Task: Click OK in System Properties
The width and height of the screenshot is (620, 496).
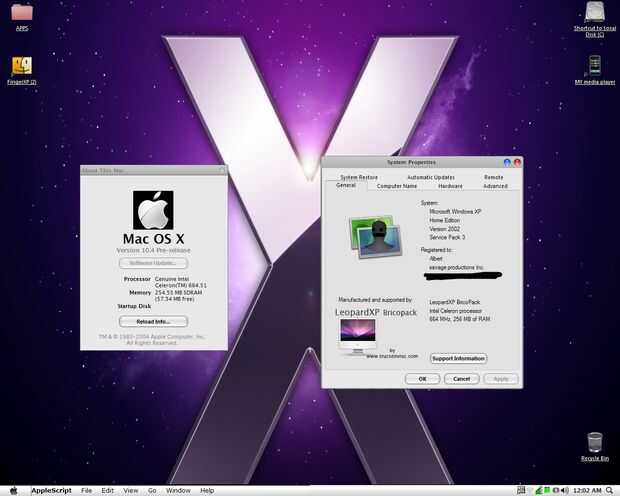Action: (x=422, y=379)
